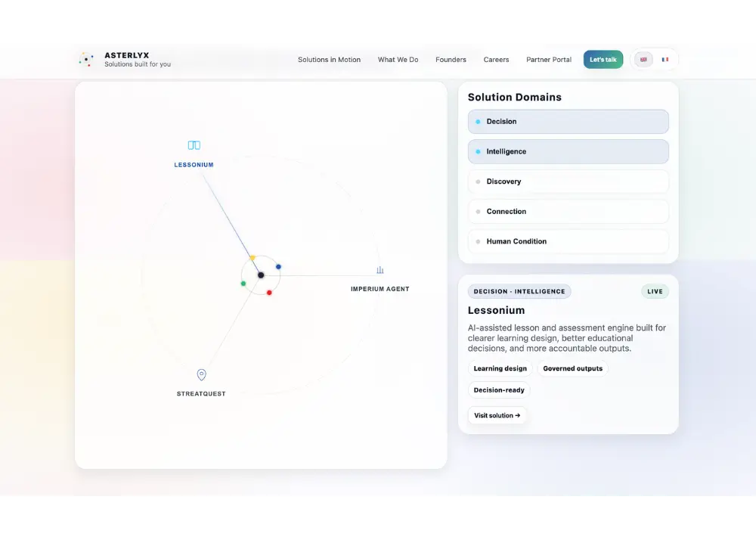Select the Streatquest map pin icon
This screenshot has height=540, width=756.
click(x=202, y=374)
